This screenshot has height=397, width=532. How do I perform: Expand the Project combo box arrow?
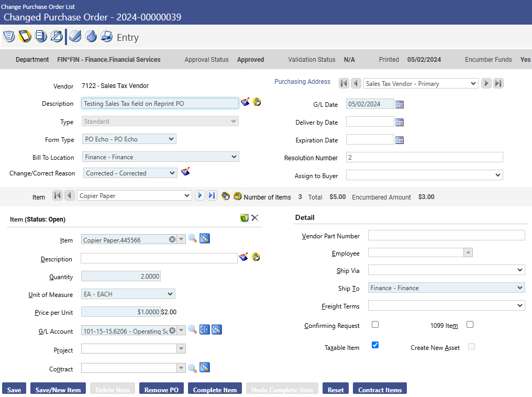(181, 348)
